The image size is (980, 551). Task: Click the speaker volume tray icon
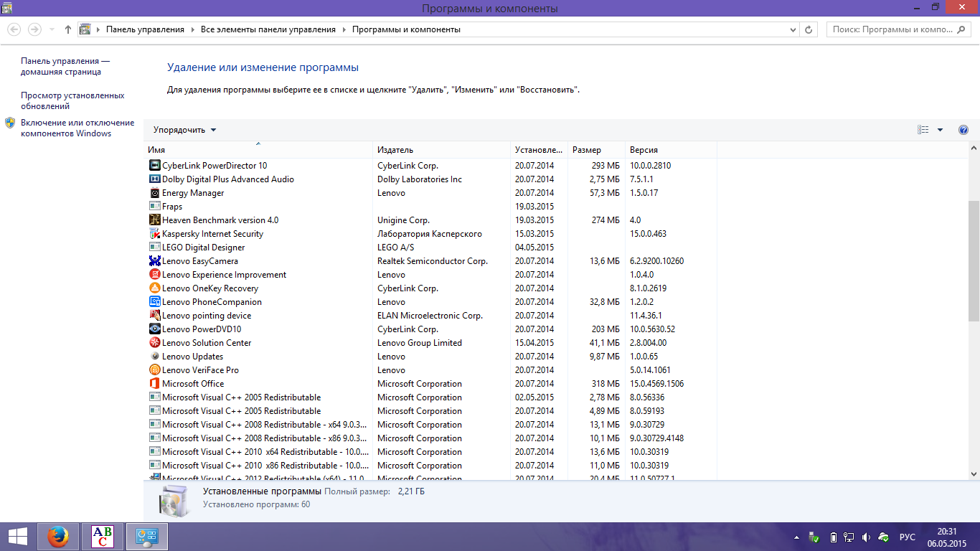[866, 537]
